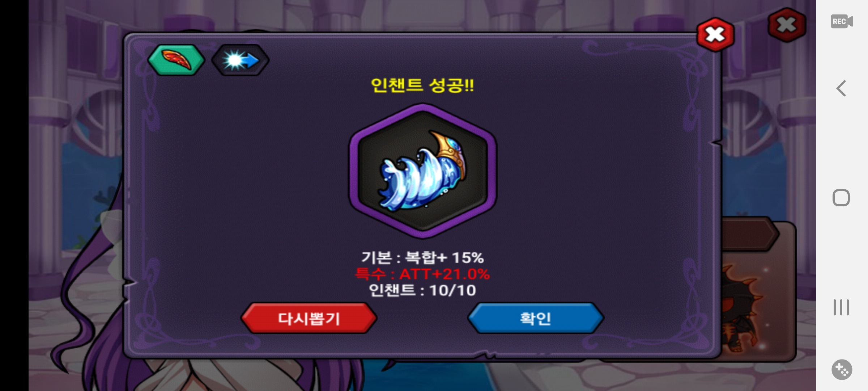Tap the wave gauntlet item icon
This screenshot has width=868, height=391.
(x=422, y=171)
